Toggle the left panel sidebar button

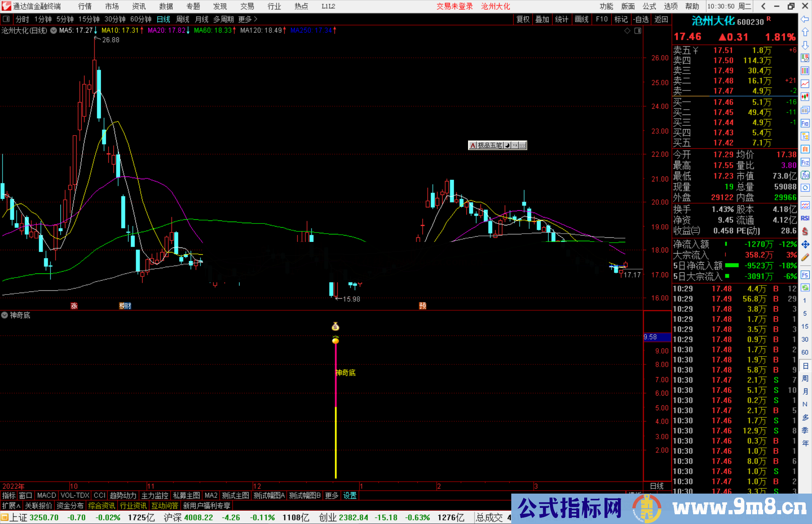[6, 19]
